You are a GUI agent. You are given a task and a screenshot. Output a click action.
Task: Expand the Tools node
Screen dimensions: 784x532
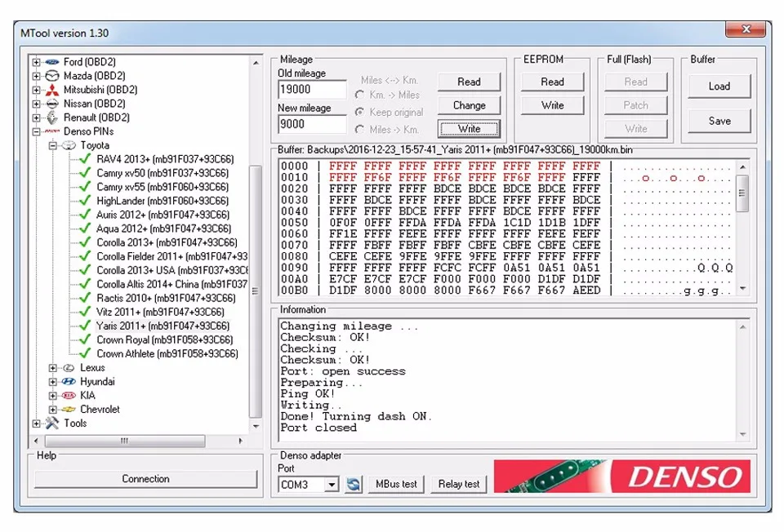(x=37, y=423)
